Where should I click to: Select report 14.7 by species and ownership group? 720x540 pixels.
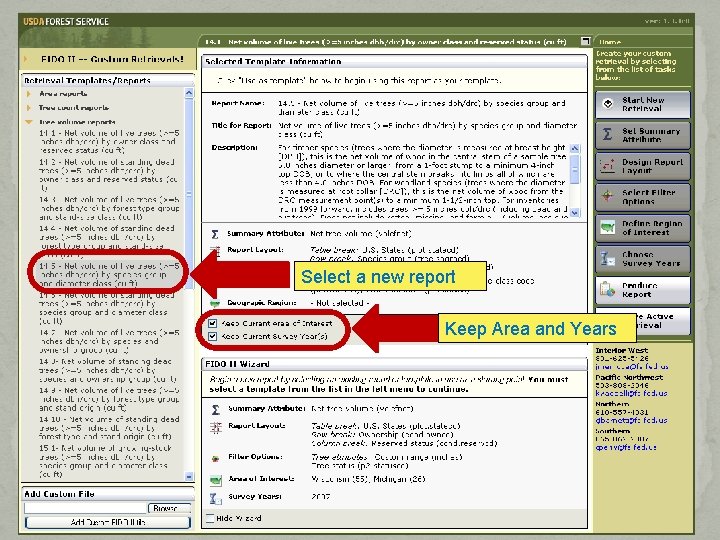(109, 341)
